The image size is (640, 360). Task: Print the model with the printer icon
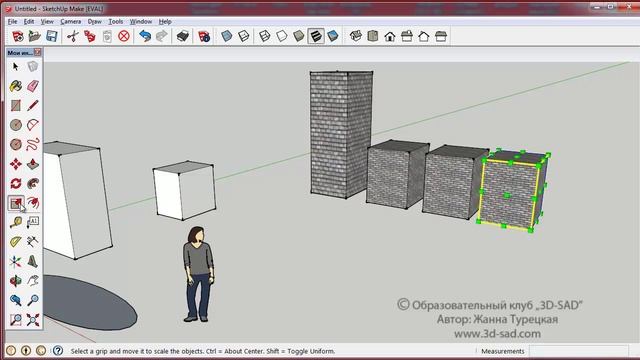[182, 36]
